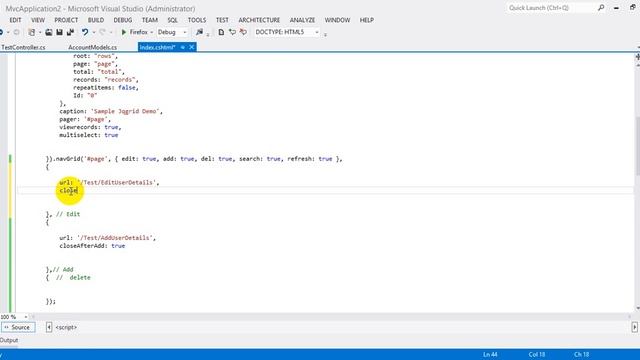
Task: Click the Undo toolbar icon
Action: (84, 32)
